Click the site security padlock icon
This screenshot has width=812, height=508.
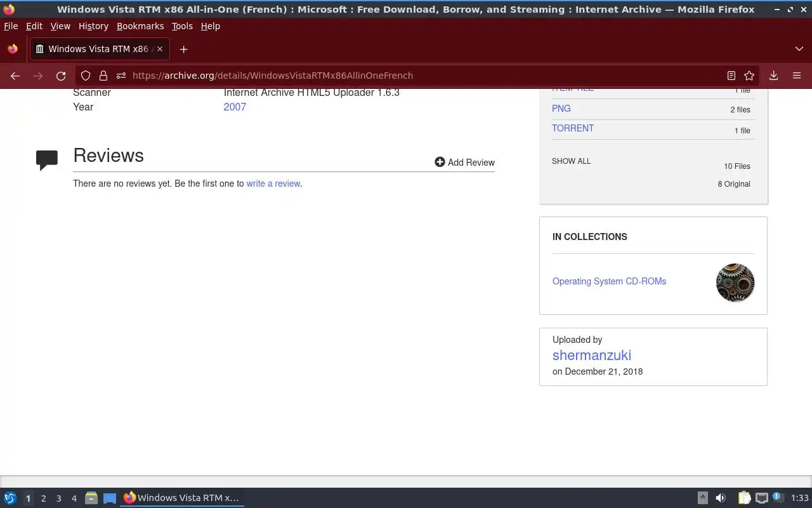pyautogui.click(x=103, y=76)
